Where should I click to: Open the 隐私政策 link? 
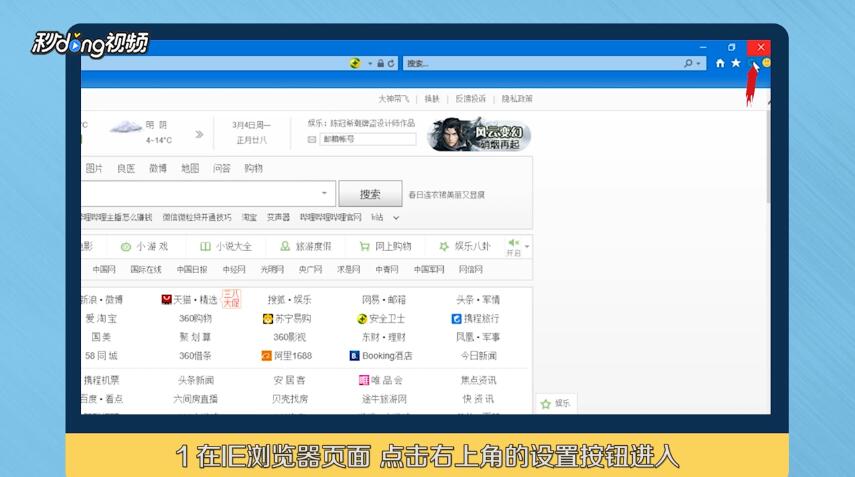click(517, 99)
